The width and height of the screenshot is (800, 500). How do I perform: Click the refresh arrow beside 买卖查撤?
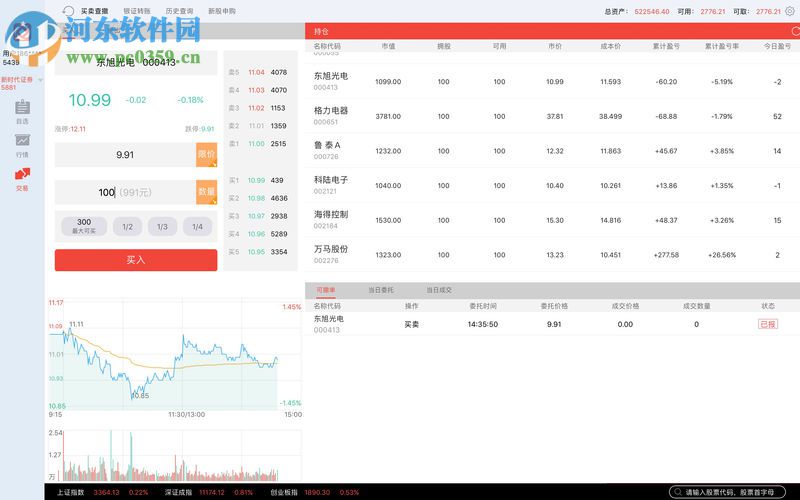(x=68, y=11)
